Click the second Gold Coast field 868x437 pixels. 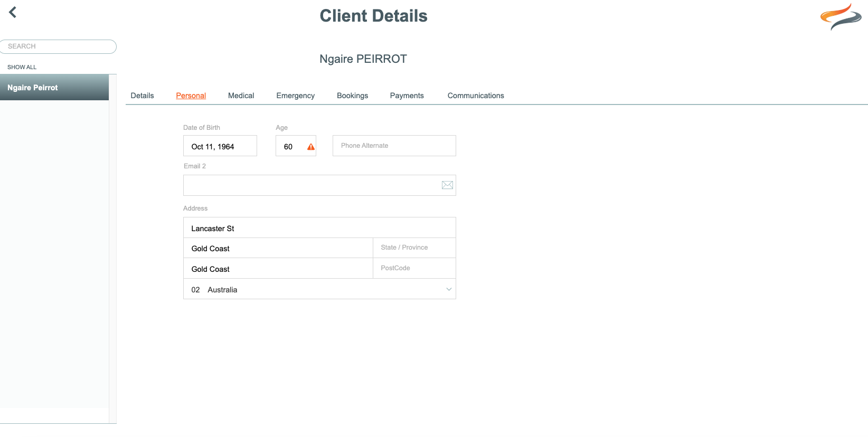coord(278,269)
